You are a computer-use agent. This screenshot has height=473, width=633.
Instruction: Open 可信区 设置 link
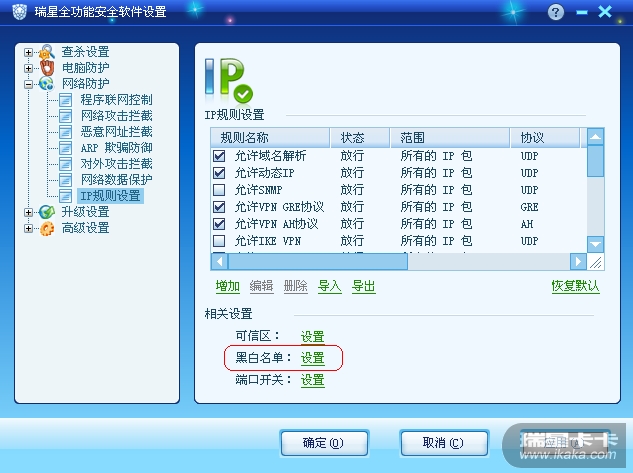tap(312, 336)
